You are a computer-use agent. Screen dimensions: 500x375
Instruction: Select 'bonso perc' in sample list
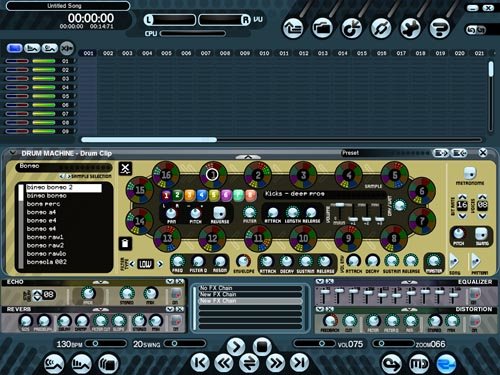click(43, 204)
